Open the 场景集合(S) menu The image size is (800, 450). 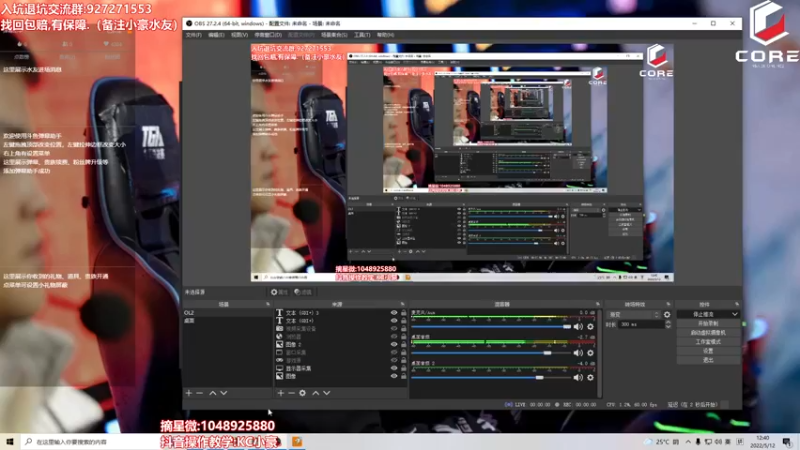(x=334, y=35)
